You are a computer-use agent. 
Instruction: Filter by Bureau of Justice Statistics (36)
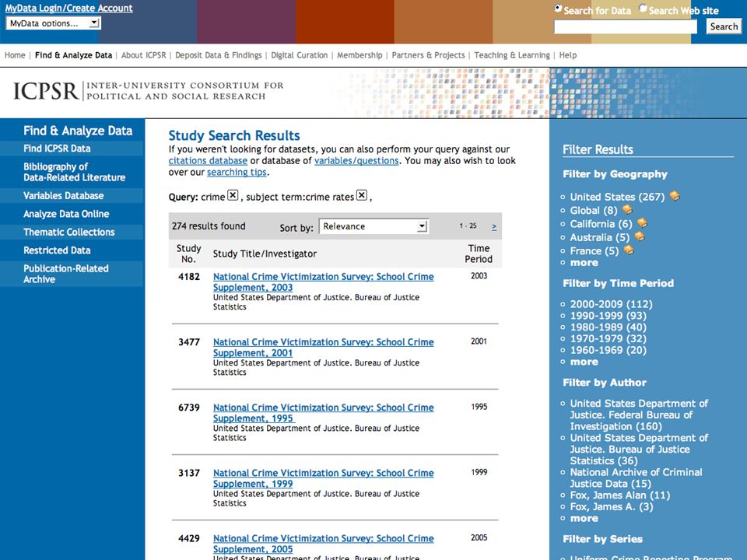coord(639,449)
